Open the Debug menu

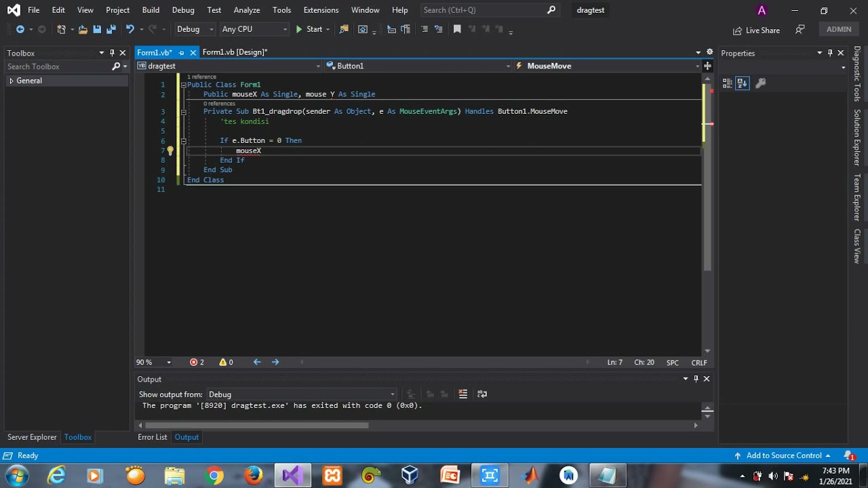(x=183, y=10)
